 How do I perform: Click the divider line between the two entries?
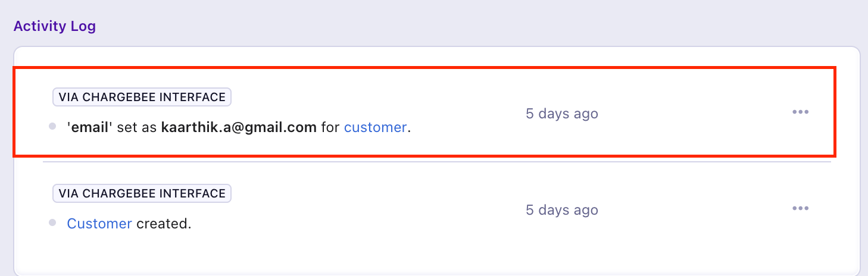[x=436, y=161]
